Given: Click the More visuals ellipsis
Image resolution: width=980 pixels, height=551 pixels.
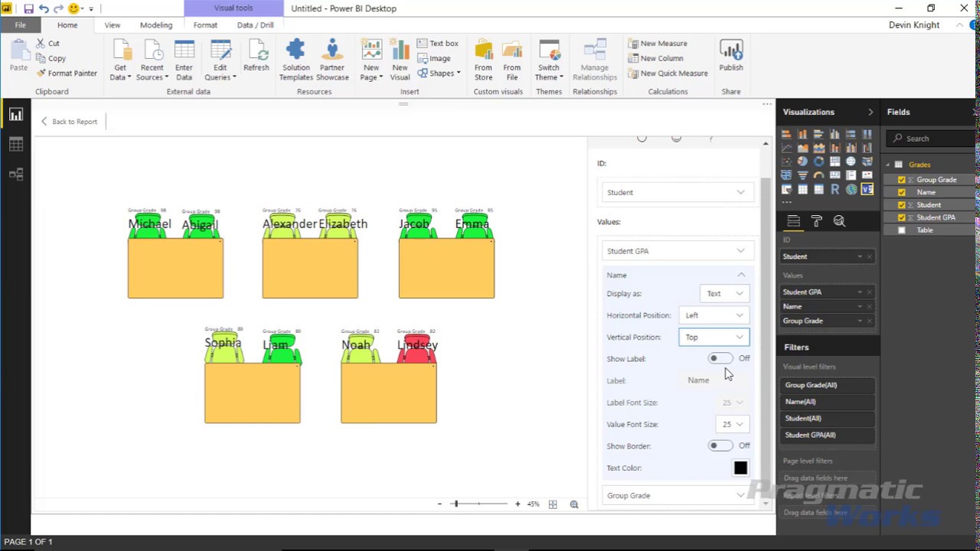Looking at the screenshot, I should [786, 203].
